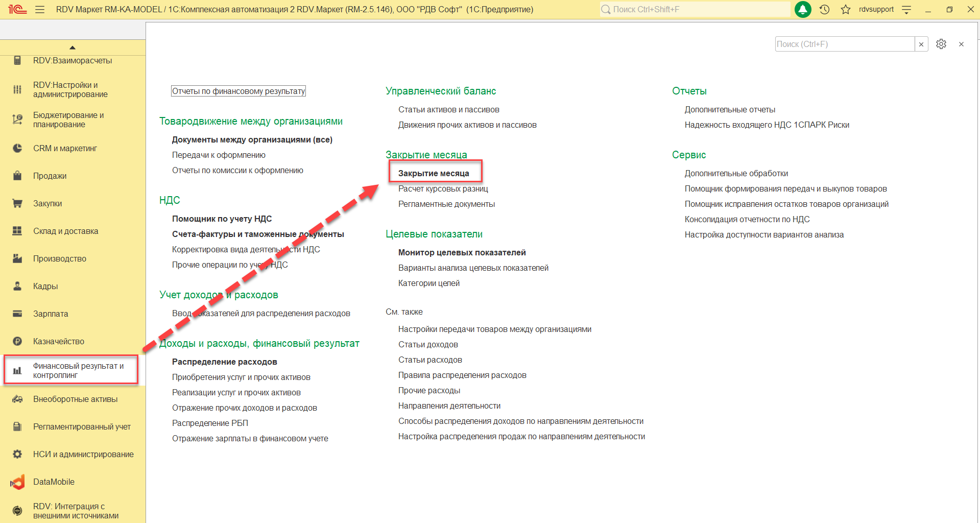The width and height of the screenshot is (980, 523).
Task: Focus the section panel search field
Action: pos(845,44)
